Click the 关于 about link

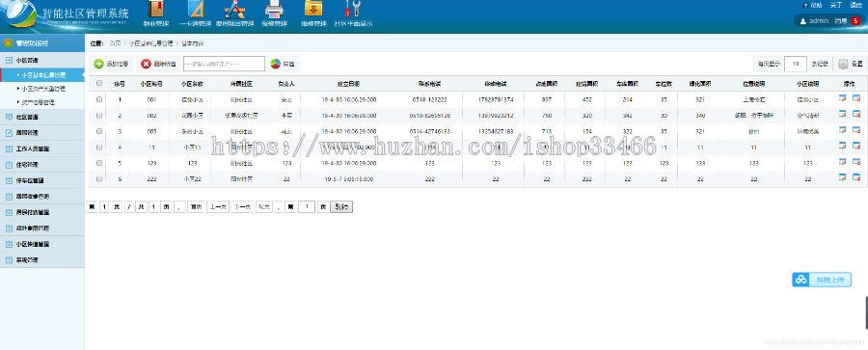pyautogui.click(x=836, y=5)
